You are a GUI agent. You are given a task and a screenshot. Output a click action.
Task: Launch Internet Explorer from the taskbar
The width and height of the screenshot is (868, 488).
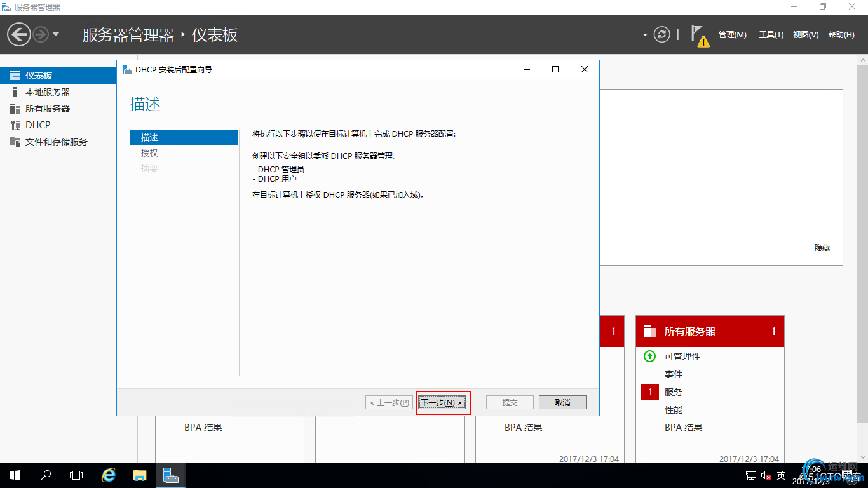[109, 475]
